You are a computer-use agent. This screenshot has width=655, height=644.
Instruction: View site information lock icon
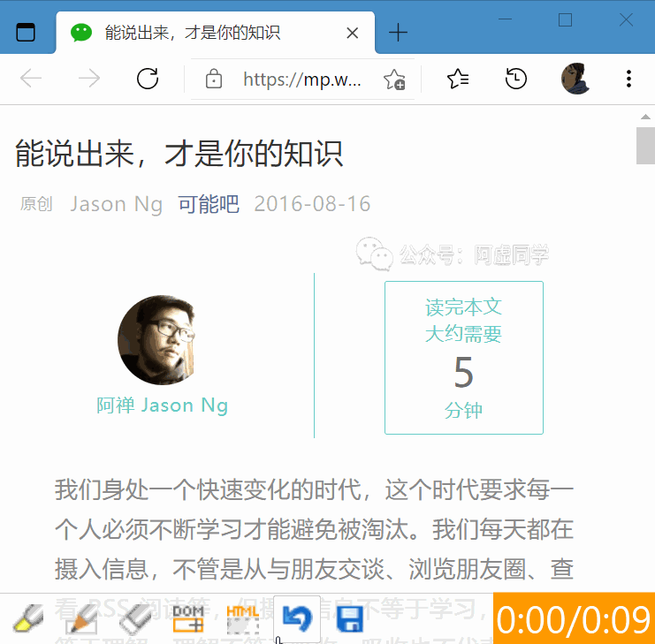pos(213,79)
